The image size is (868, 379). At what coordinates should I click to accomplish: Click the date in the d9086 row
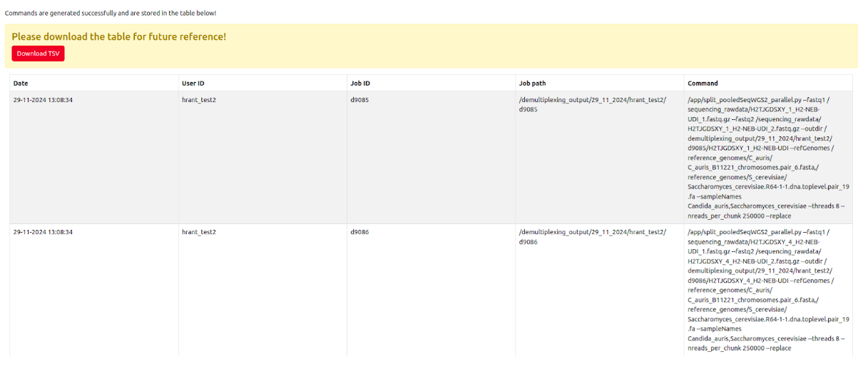pos(43,232)
